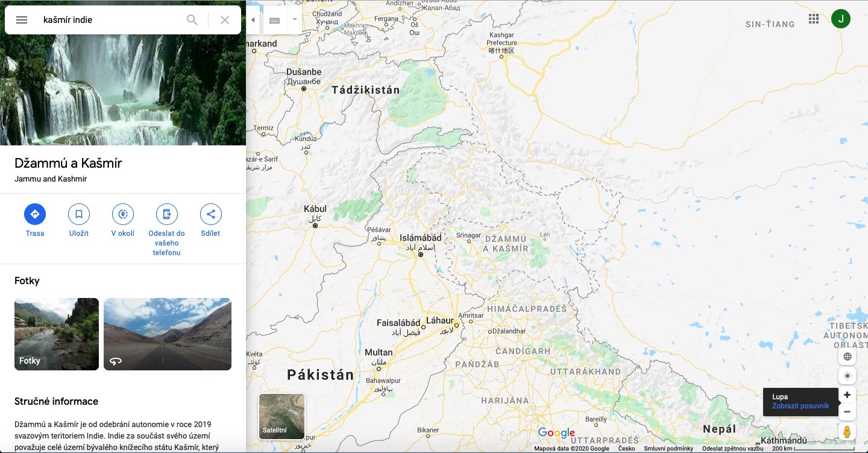The image size is (868, 453).
Task: Collapse the side panel arrow
Action: click(253, 20)
